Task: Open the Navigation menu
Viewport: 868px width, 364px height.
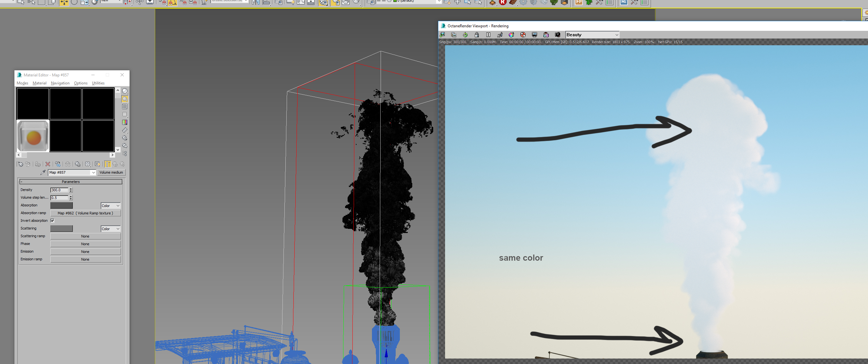Action: [60, 83]
